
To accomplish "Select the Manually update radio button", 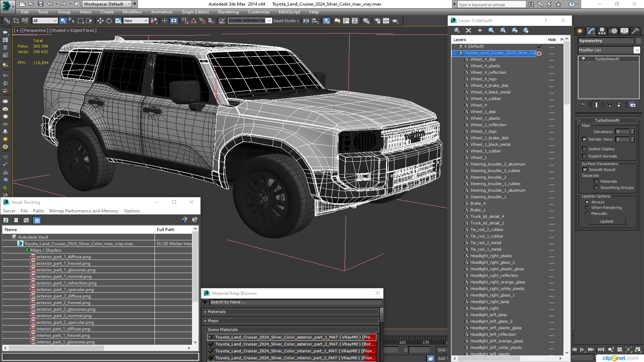I will tap(587, 213).
